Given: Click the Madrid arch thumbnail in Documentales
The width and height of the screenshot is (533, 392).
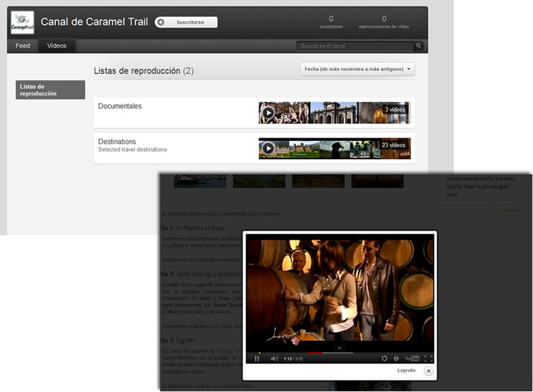Looking at the screenshot, I should tap(334, 113).
